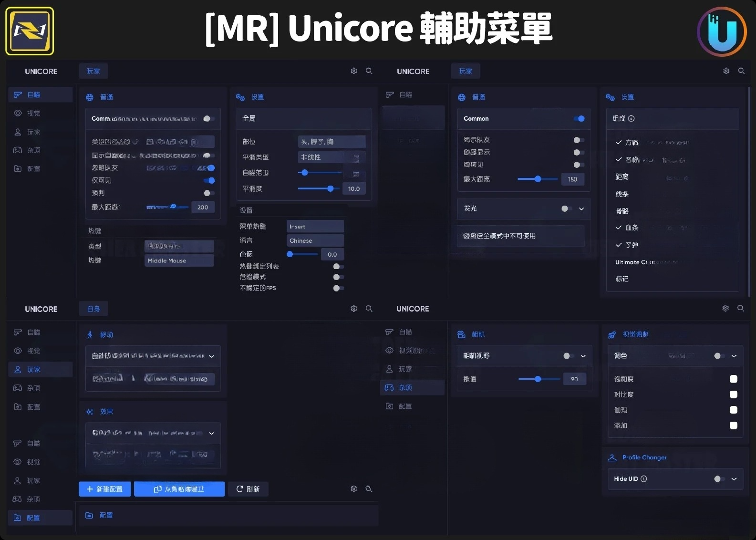756x540 pixels.
Task: Click gear icon right of 刷新 button
Action: [x=354, y=489]
